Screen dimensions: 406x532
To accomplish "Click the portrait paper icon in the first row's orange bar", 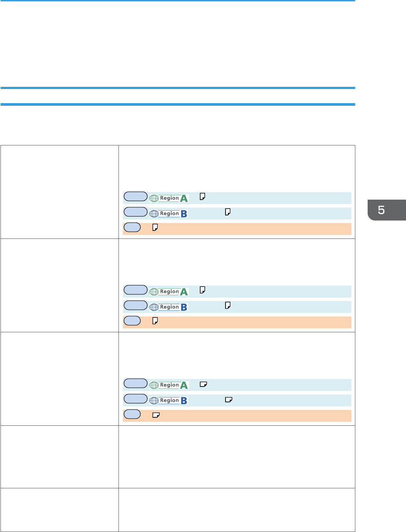I will [x=155, y=229].
